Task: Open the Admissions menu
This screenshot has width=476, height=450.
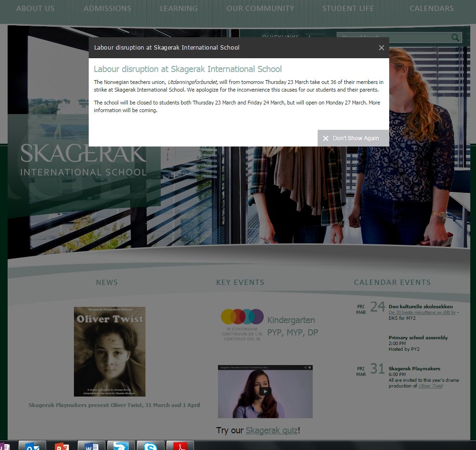Action: pos(107,9)
